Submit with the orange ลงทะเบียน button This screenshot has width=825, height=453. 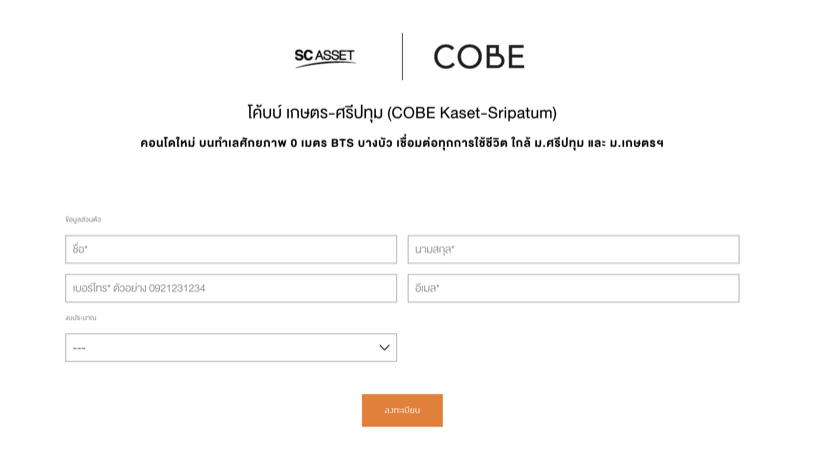(402, 410)
